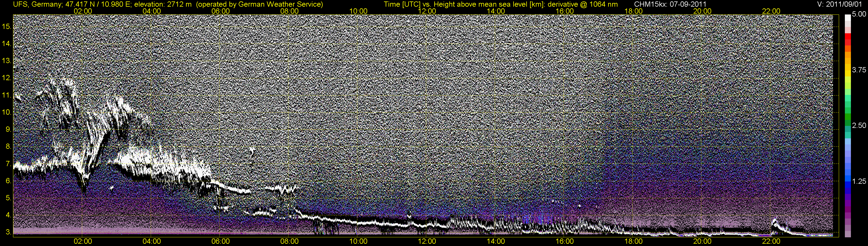
Task: Click the "04:00" label on the top time axis
Action: click(152, 11)
